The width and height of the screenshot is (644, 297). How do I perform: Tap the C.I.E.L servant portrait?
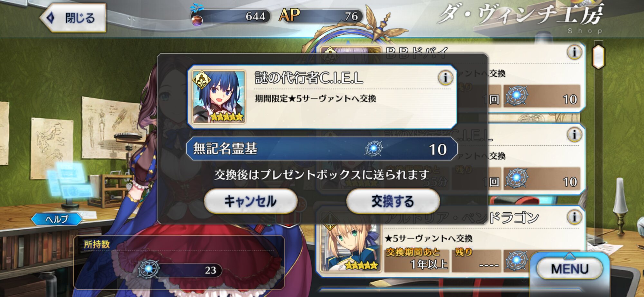coord(219,97)
